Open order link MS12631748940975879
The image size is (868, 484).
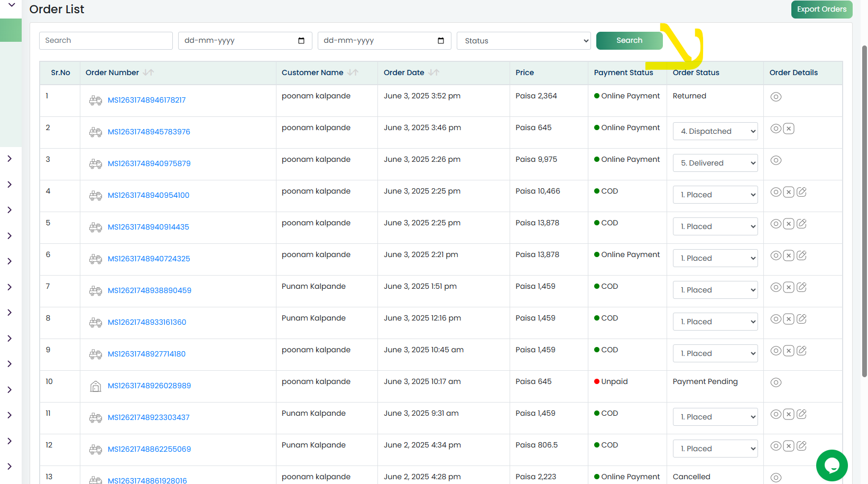coord(149,163)
